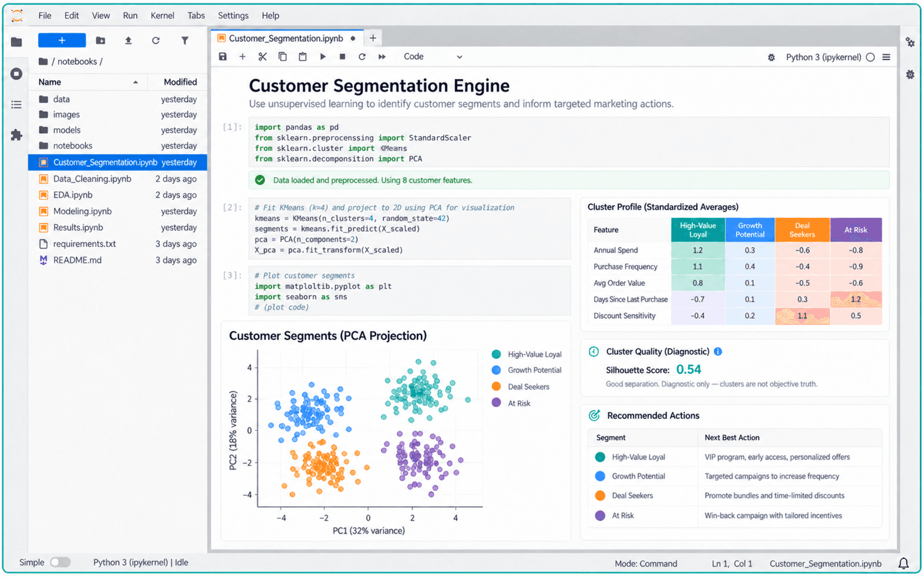924x578 pixels.
Task: Select Data_Cleaning.ipynb in the file list
Action: click(x=118, y=179)
